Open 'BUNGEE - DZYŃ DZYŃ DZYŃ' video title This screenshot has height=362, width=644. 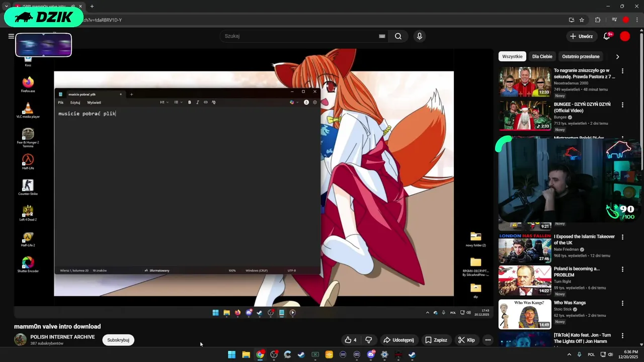point(582,107)
